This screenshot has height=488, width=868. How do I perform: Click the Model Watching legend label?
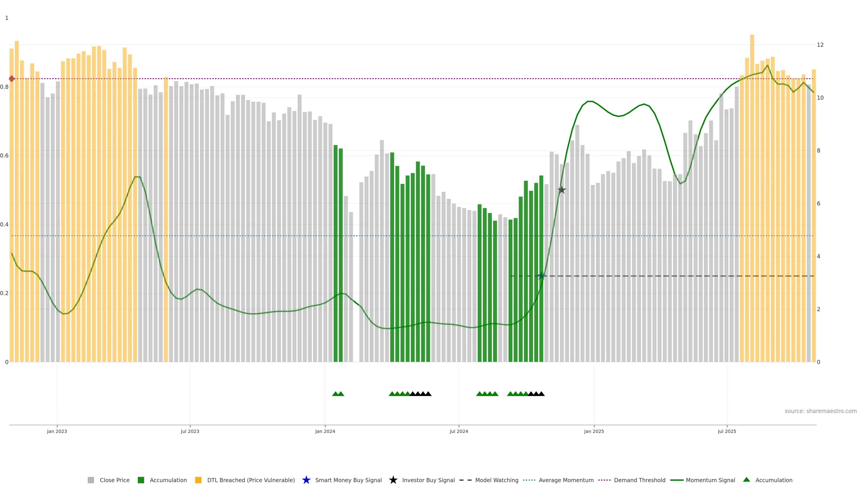497,480
